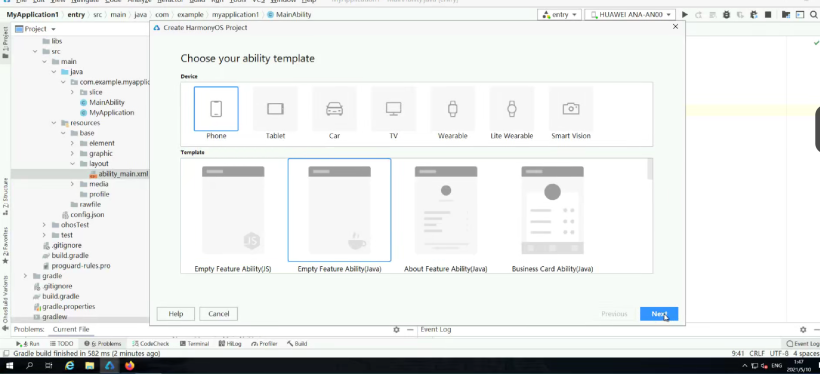This screenshot has width=820, height=374.
Task: Click MainAbility breadcrumb in navigation bar
Action: point(289,15)
